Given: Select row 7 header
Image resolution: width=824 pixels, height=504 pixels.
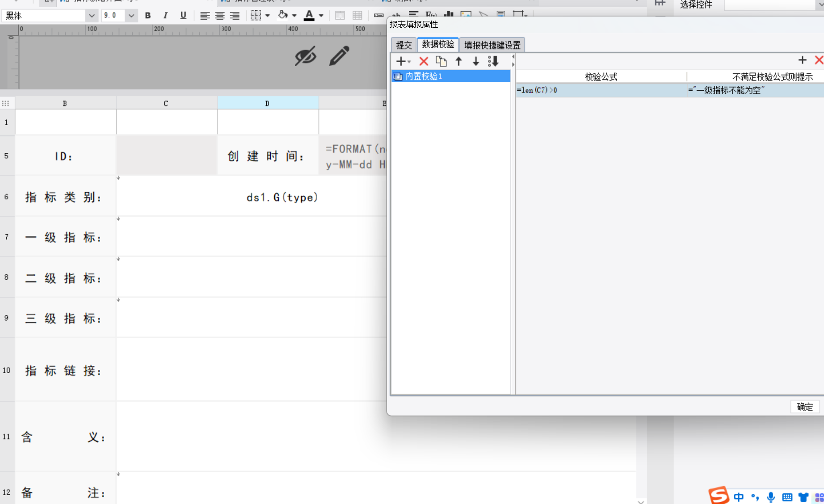Looking at the screenshot, I should coord(7,237).
